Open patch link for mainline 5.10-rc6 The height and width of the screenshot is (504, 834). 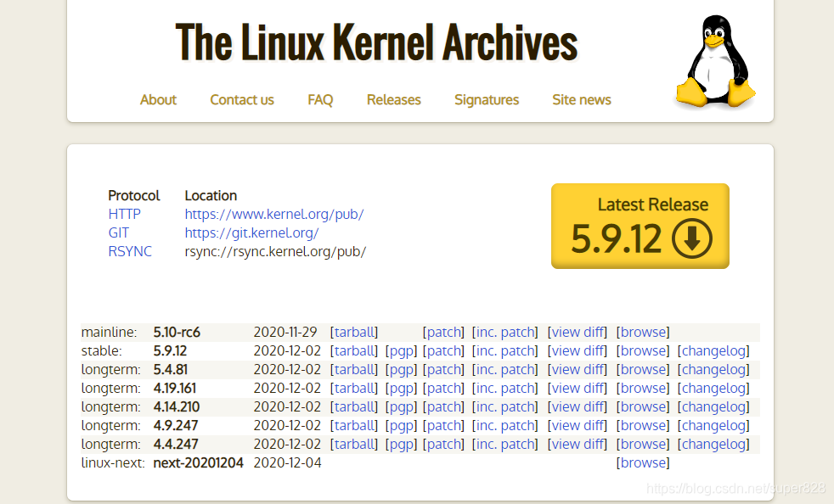tap(443, 333)
